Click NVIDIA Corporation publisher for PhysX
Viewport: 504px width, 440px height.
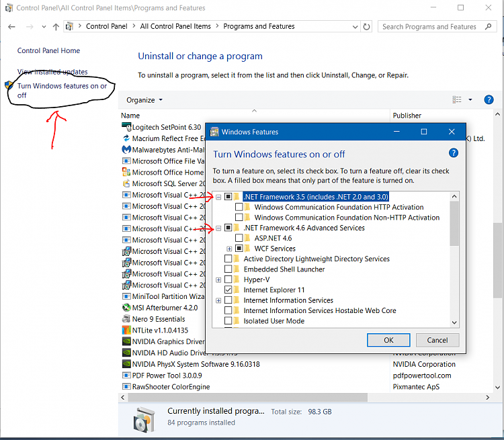point(424,364)
